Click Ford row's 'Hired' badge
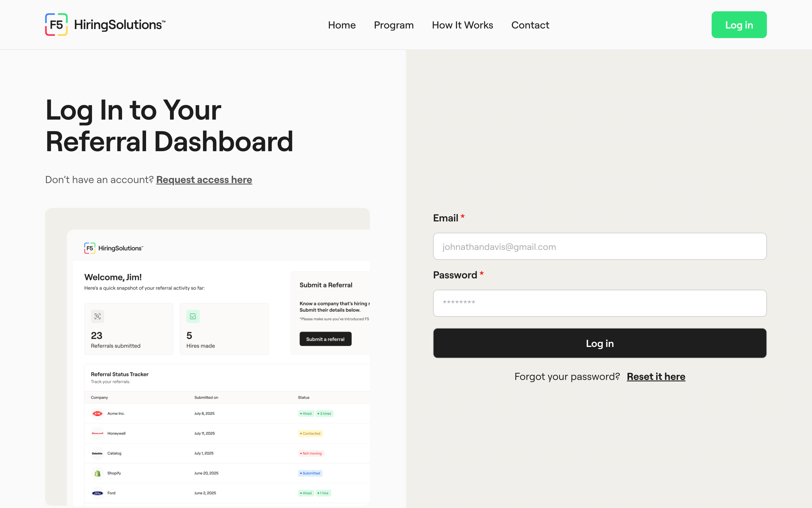The image size is (812, 508). coord(306,493)
